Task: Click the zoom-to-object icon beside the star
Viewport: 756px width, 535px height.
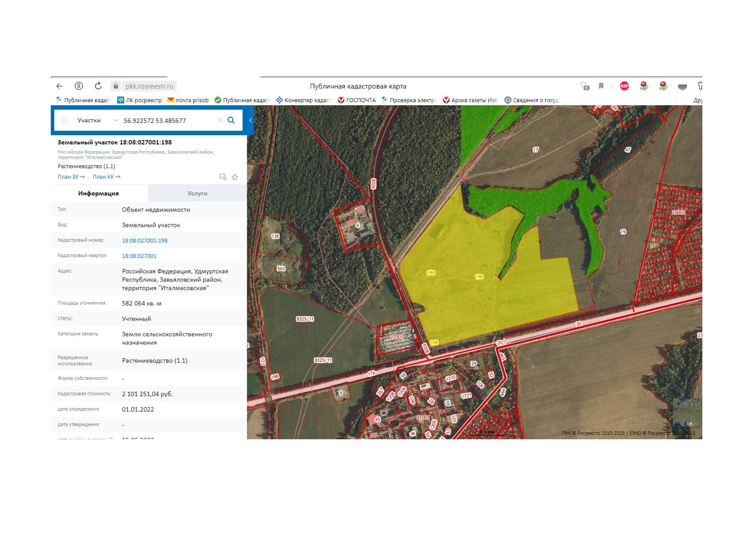Action: 223,177
